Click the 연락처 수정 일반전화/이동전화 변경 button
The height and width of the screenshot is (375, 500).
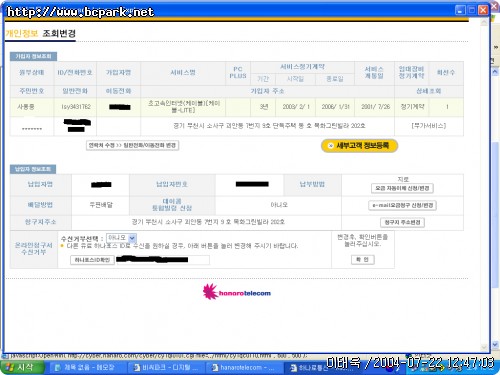(132, 145)
